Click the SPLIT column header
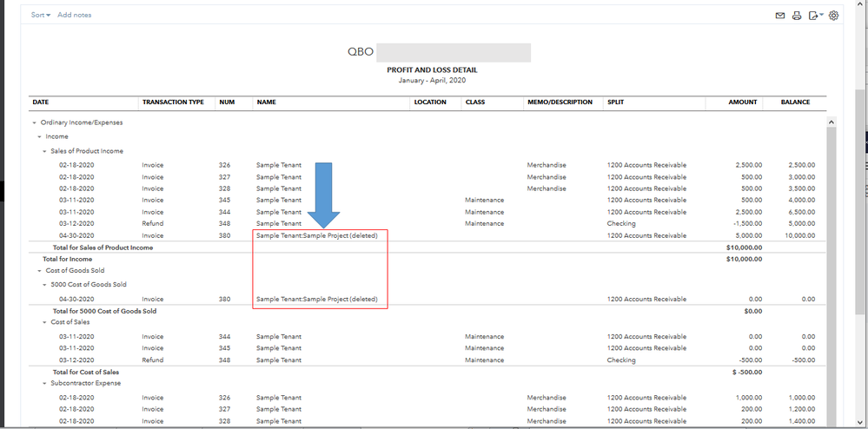 tap(616, 102)
